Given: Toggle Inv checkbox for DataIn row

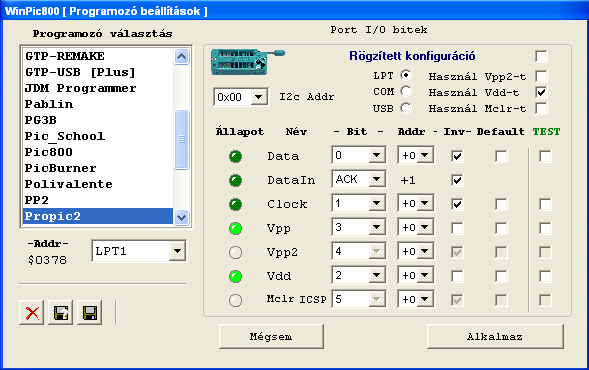Looking at the screenshot, I should (457, 180).
